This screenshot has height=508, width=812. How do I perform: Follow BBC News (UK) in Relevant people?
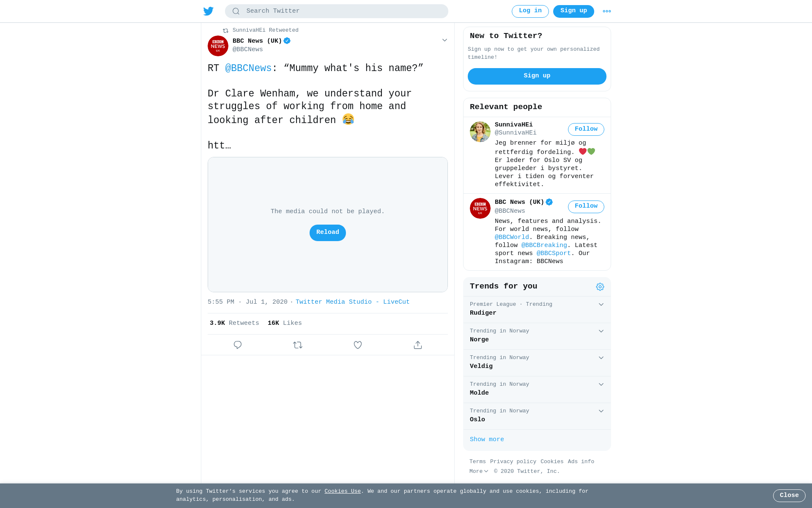click(x=586, y=206)
